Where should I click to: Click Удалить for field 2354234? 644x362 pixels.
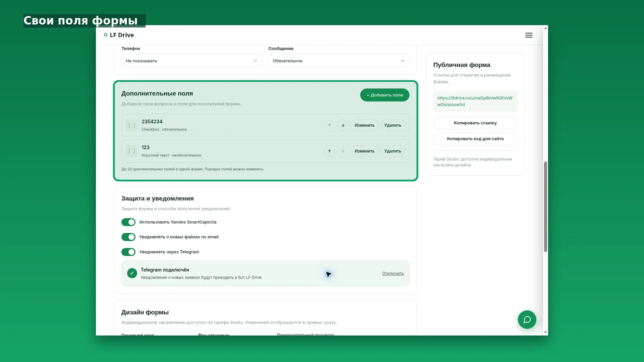[392, 125]
